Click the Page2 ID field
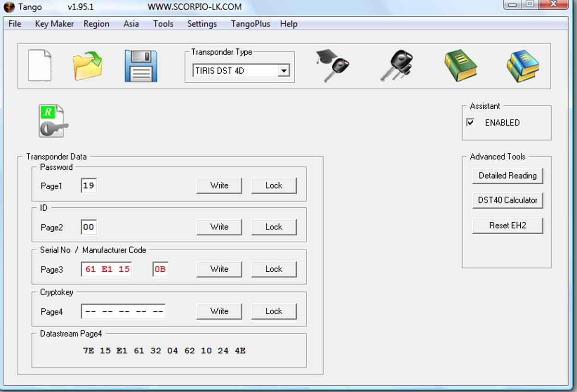 [88, 227]
